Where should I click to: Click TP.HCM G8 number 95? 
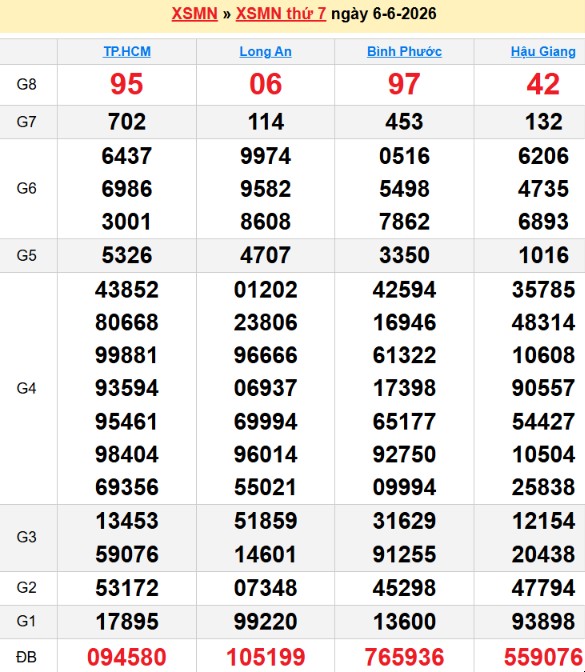(127, 84)
